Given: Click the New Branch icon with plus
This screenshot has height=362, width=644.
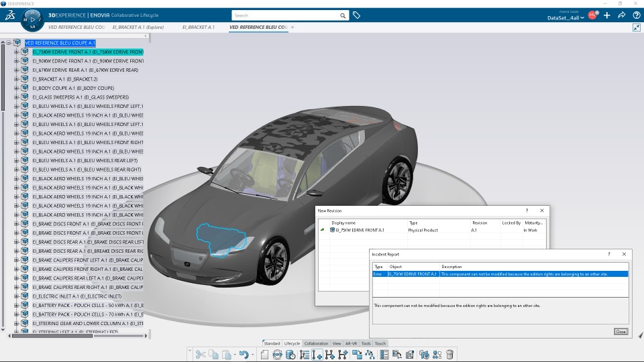Looking at the screenshot, I should point(343,354).
